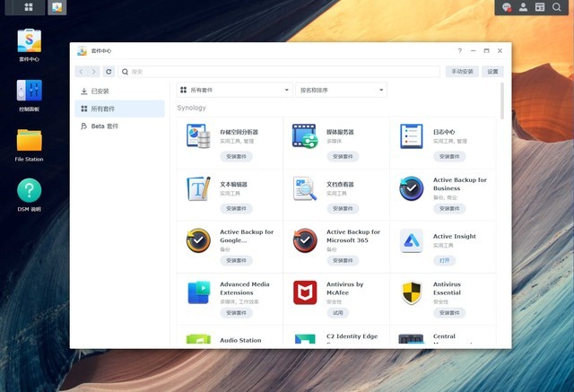Install the Document Viewer package
The image size is (574, 392).
(x=343, y=209)
